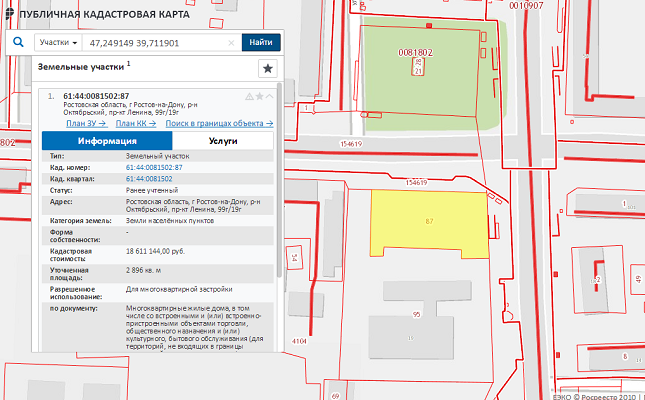Open the План ЗУ link

[86, 124]
